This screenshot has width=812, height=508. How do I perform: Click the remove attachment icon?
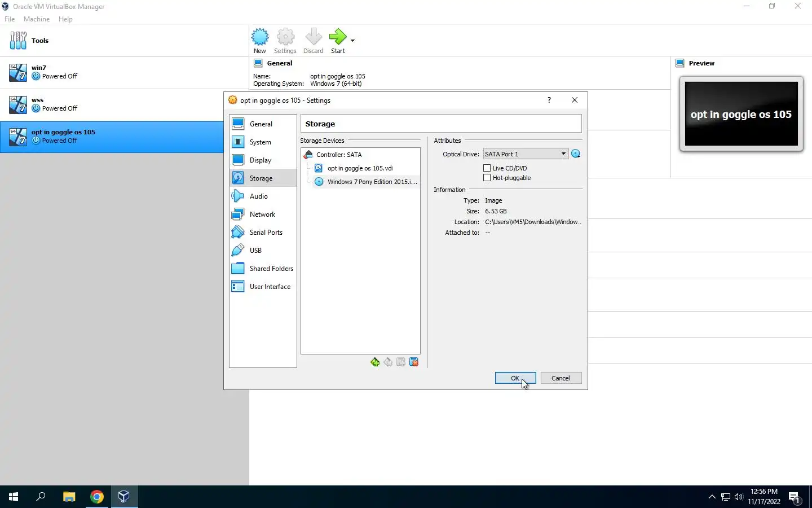[414, 362]
